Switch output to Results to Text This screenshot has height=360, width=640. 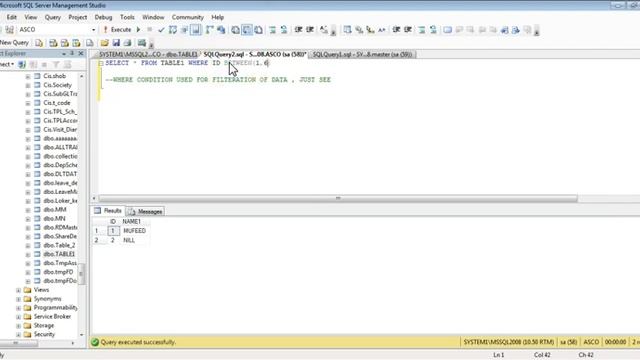[236, 29]
